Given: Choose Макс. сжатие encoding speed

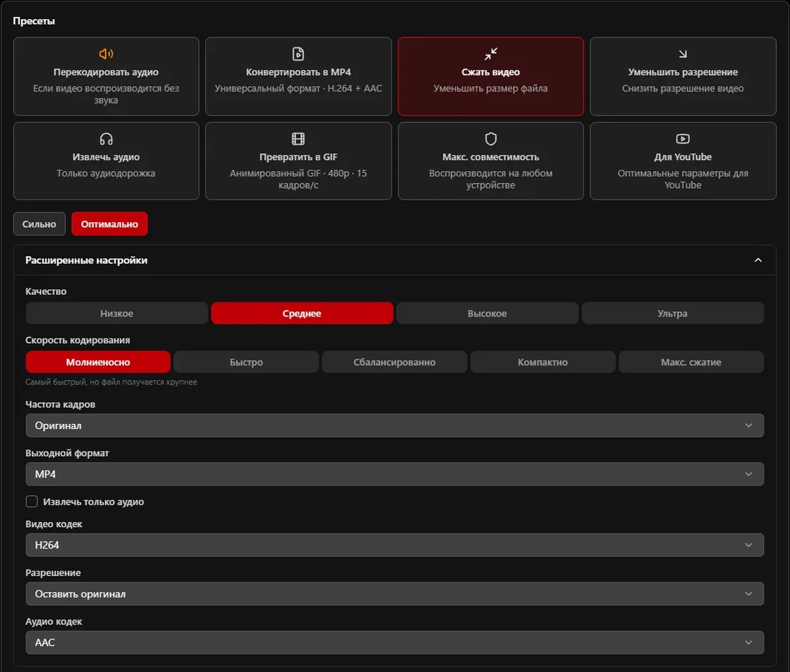Looking at the screenshot, I should (691, 362).
